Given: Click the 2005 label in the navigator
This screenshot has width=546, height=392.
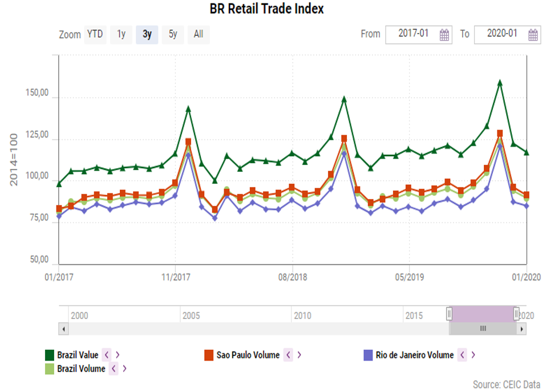Looking at the screenshot, I should coord(191,316).
